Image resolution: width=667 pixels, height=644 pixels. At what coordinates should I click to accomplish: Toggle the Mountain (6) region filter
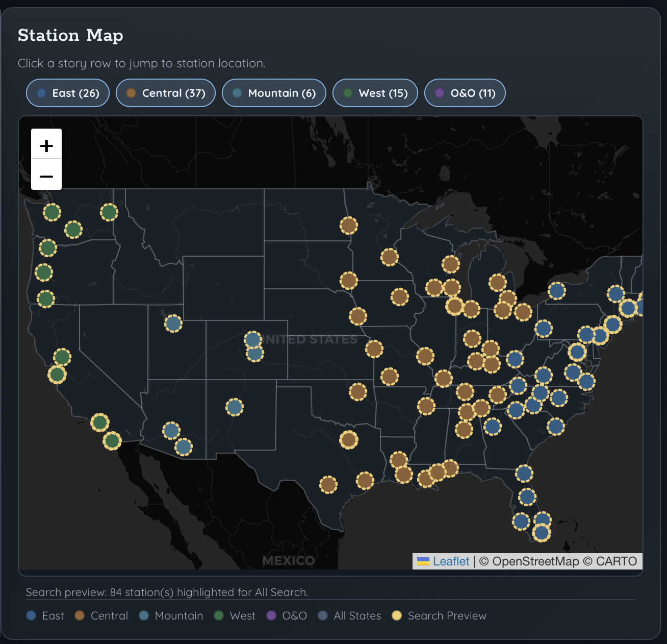point(274,93)
